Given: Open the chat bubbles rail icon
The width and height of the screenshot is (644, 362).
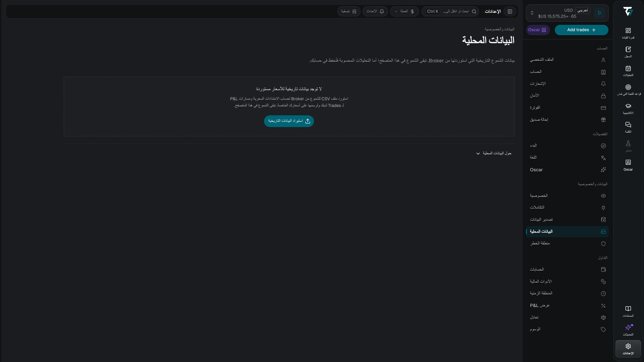Looking at the screenshot, I should 628,127.
